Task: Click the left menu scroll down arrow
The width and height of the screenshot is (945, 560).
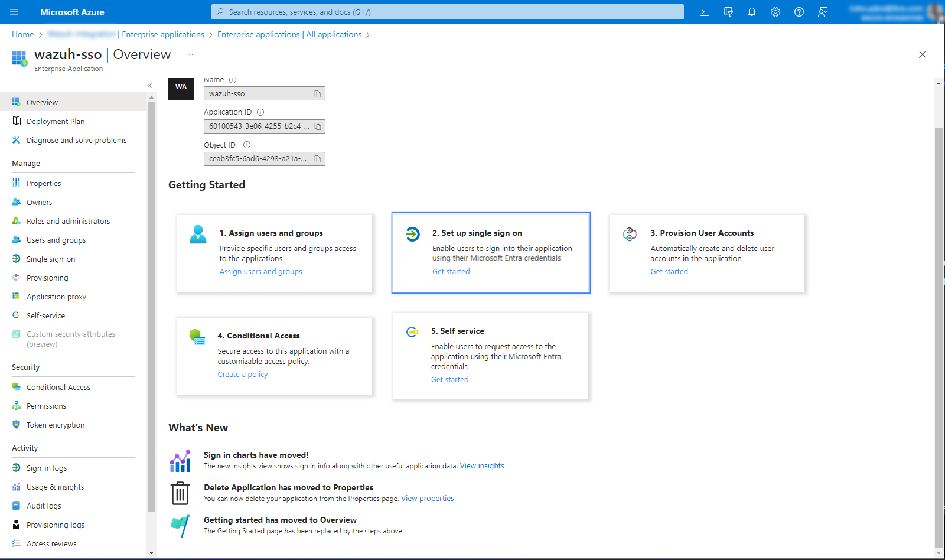Action: pyautogui.click(x=151, y=553)
